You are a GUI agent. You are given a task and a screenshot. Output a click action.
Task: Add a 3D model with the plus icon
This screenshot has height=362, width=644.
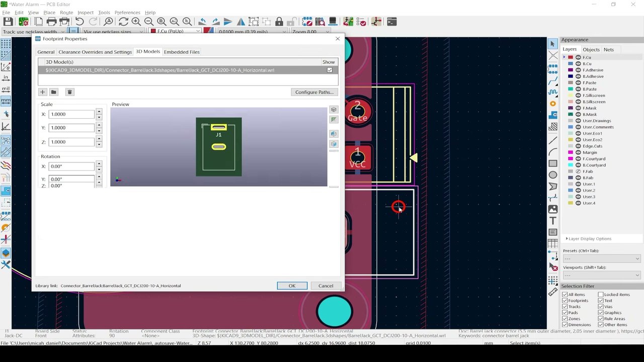click(43, 92)
